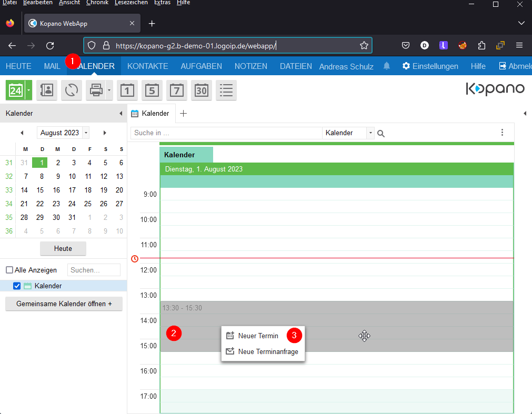Open the list all tabs dropdown arrow

click(521, 23)
